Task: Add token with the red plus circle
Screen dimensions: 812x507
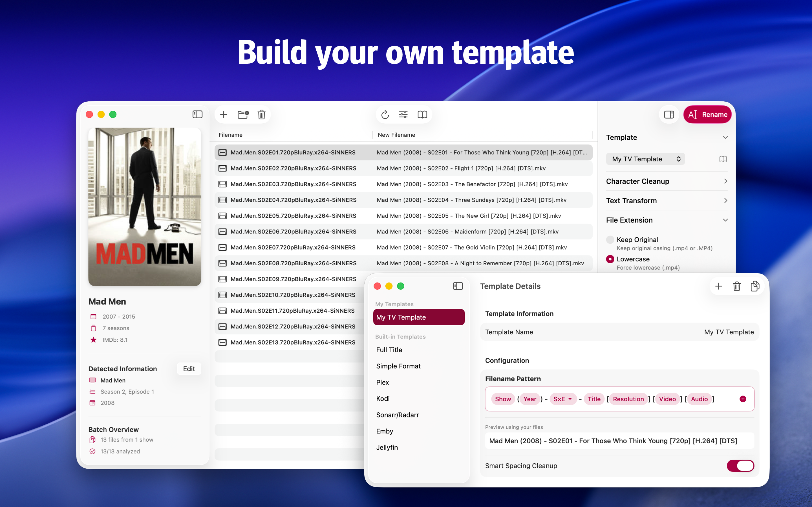Action: 743,399
